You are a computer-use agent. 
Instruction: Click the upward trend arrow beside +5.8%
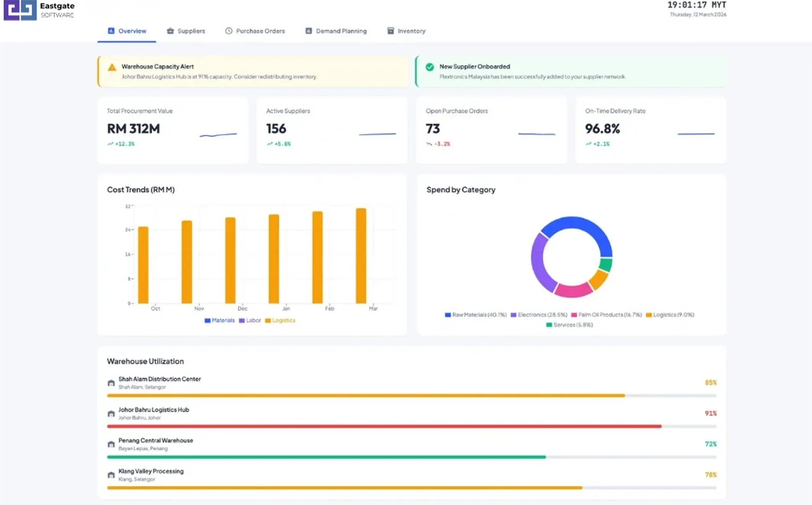(x=270, y=144)
